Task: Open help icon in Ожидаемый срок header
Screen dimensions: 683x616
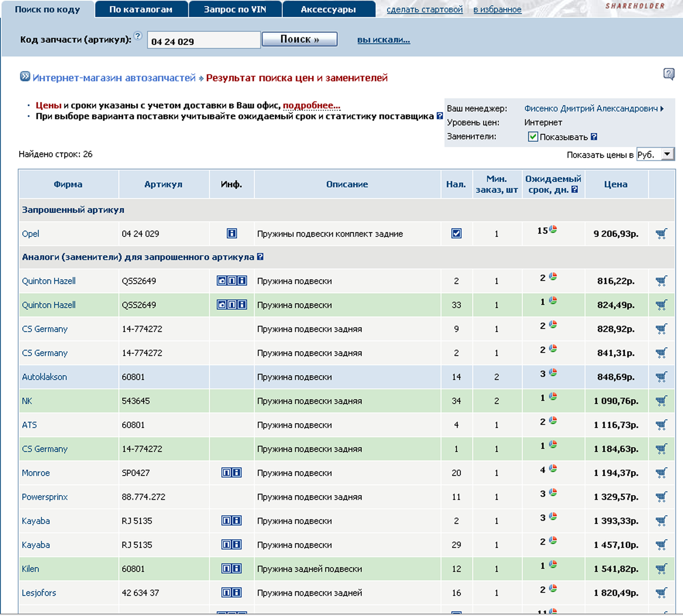Action: 575,190
